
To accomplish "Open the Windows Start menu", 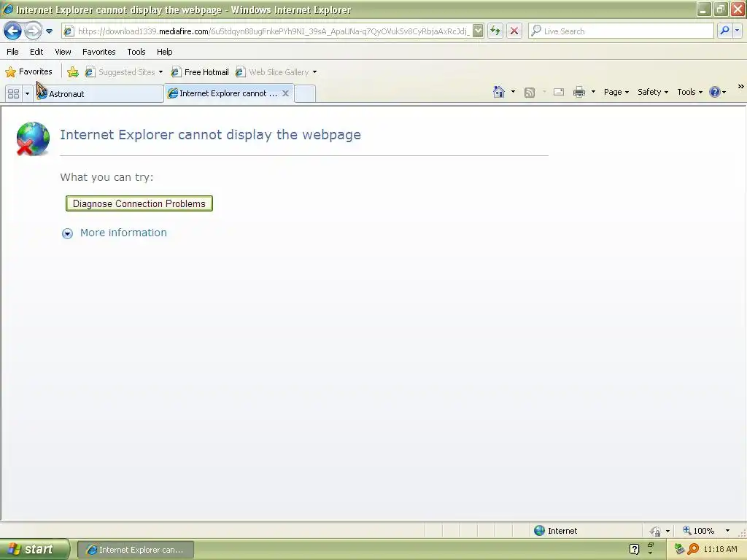I will coord(35,550).
